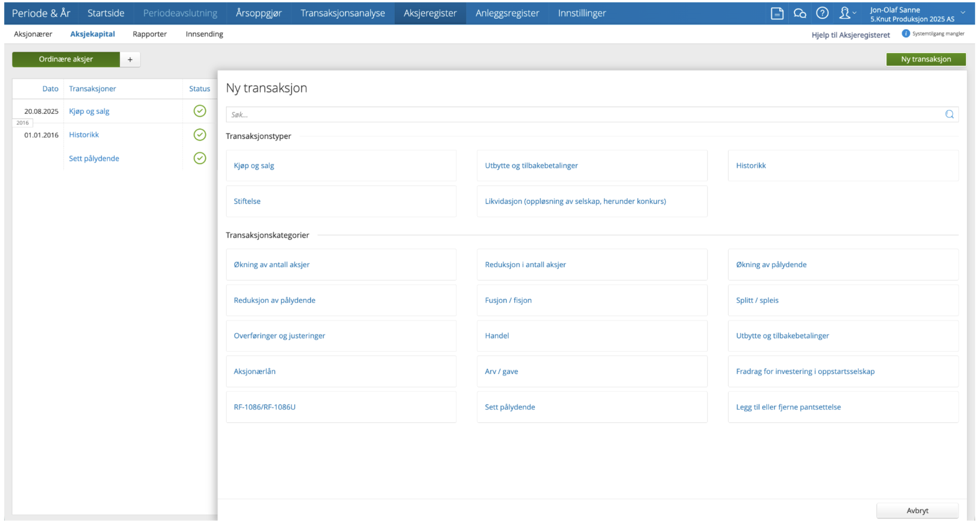Open the document notes icon in top bar
Image resolution: width=980 pixels, height=528 pixels.
pyautogui.click(x=776, y=13)
